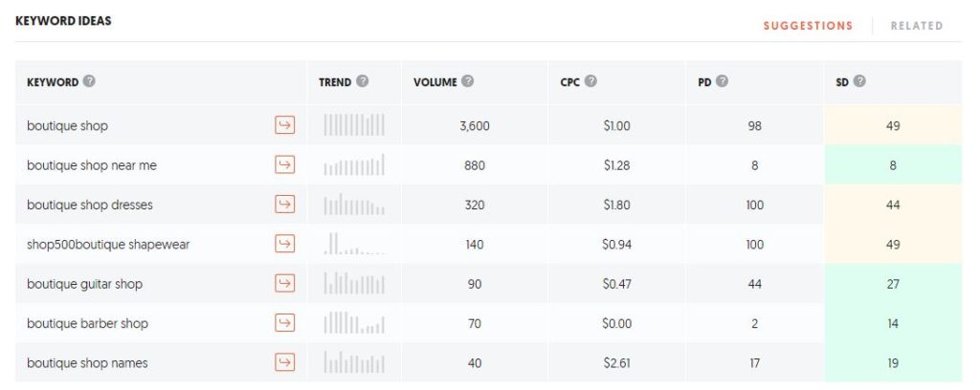Screen dimensions: 980x390
Task: Click the CPC question mark icon
Action: [590, 81]
